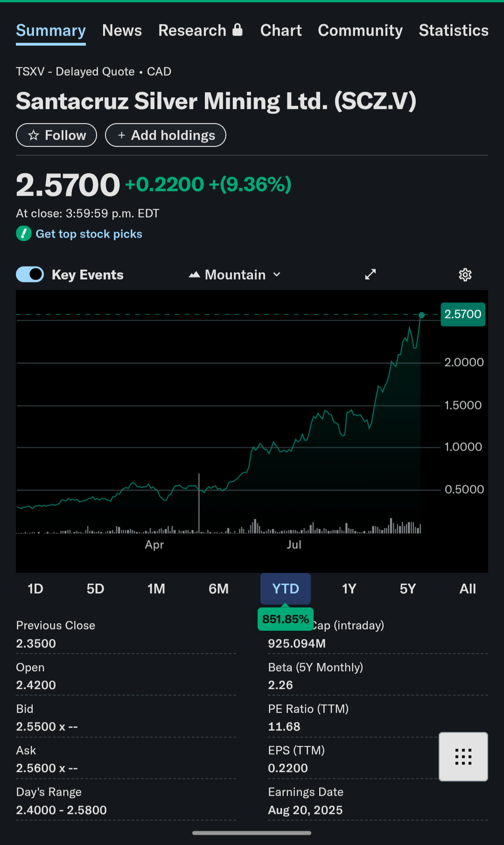Tap the 851.85% YTD return badge
504x845 pixels.
(x=286, y=619)
